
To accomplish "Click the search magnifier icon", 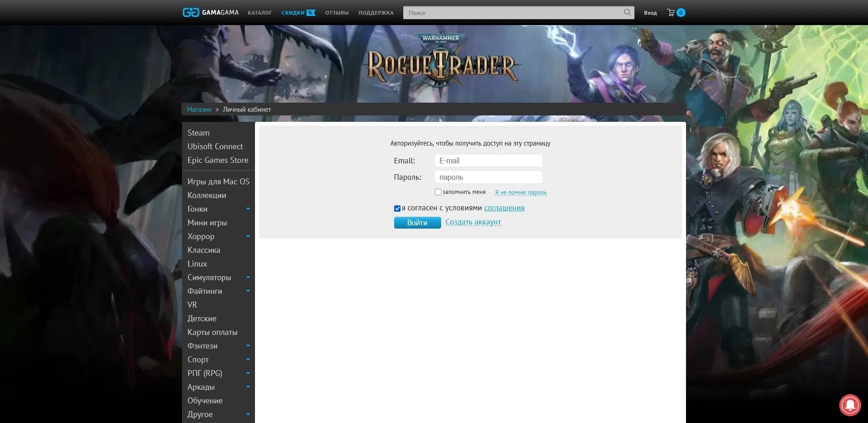I will pos(627,12).
